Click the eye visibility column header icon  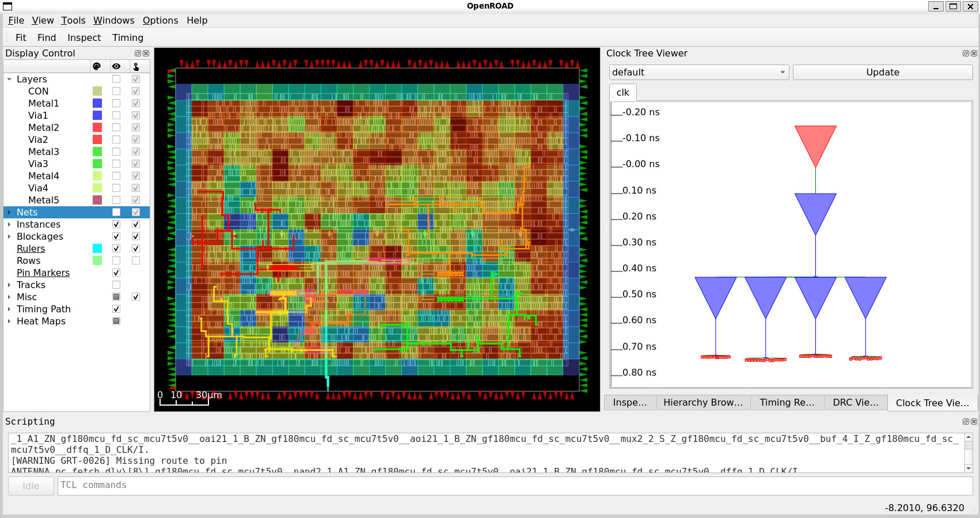tap(116, 67)
